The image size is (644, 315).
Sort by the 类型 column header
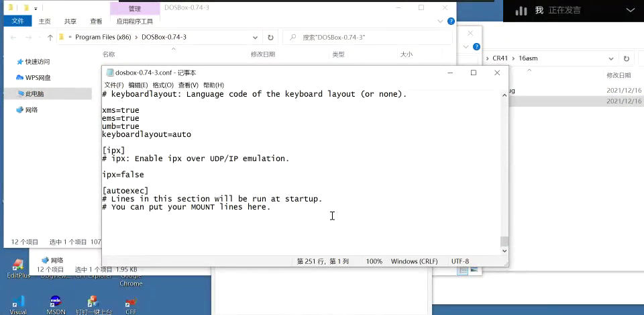point(338,54)
